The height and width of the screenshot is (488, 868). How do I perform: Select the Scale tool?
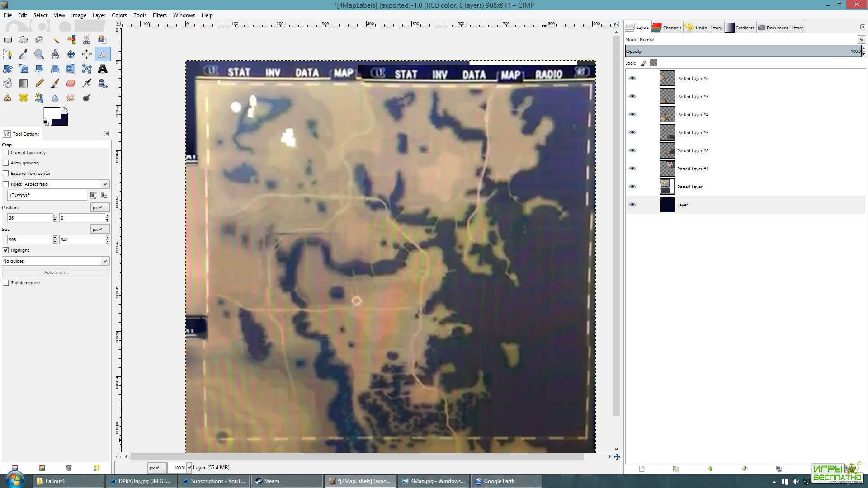click(24, 69)
